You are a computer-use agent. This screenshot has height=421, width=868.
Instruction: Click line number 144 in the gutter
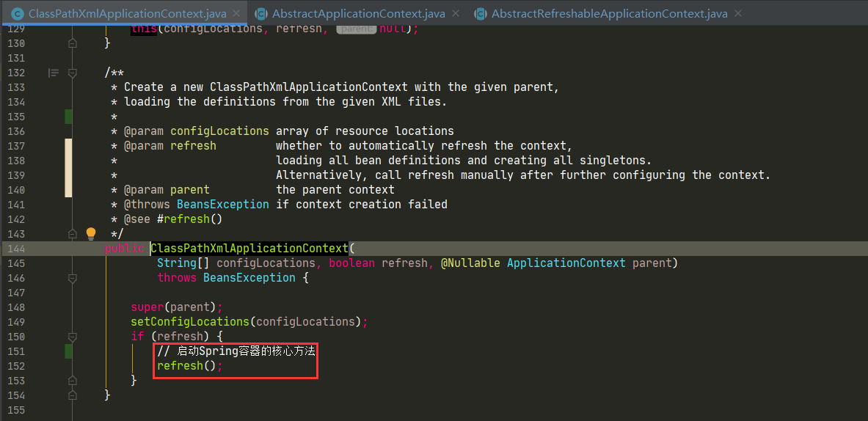pyautogui.click(x=15, y=248)
